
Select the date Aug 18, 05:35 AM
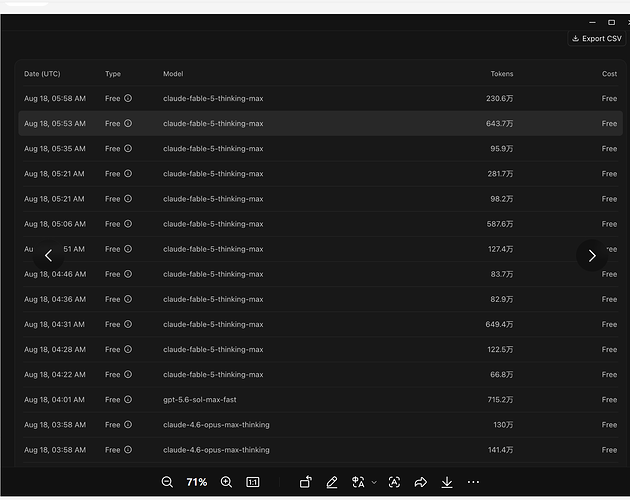click(x=55, y=149)
